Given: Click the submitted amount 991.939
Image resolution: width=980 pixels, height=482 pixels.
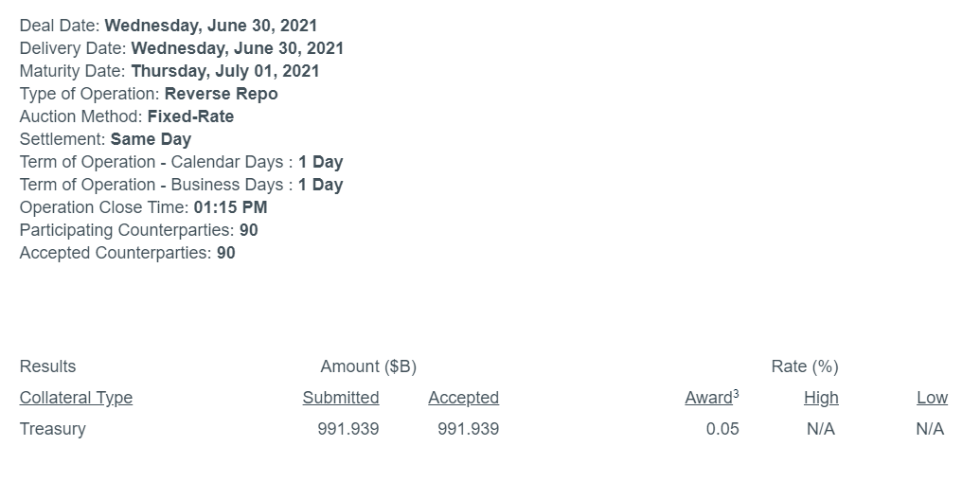Looking at the screenshot, I should (348, 429).
